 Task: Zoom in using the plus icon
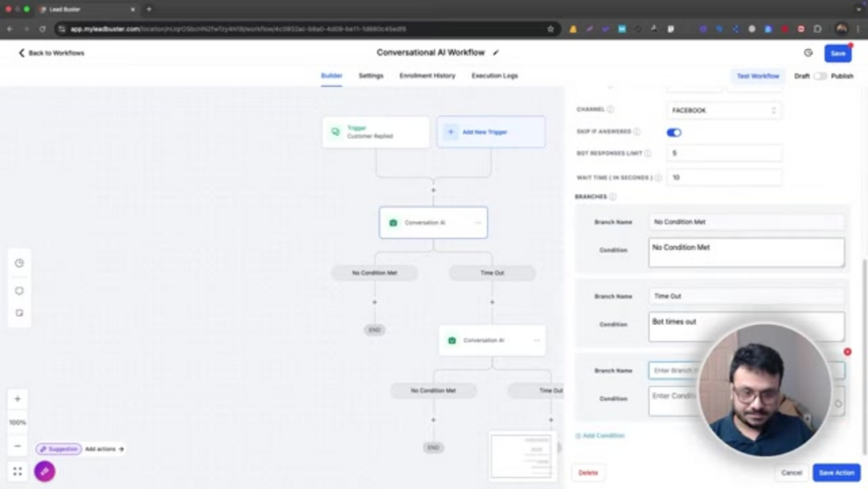coord(17,398)
